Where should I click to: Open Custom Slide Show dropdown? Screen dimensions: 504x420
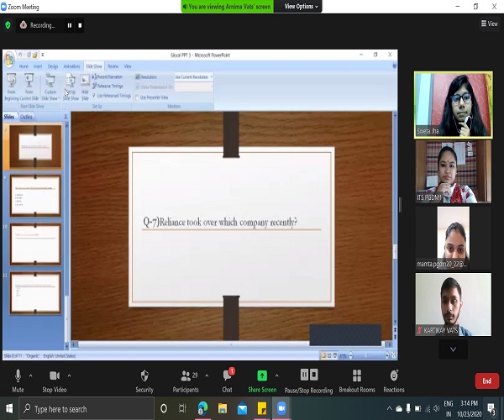pyautogui.click(x=50, y=87)
